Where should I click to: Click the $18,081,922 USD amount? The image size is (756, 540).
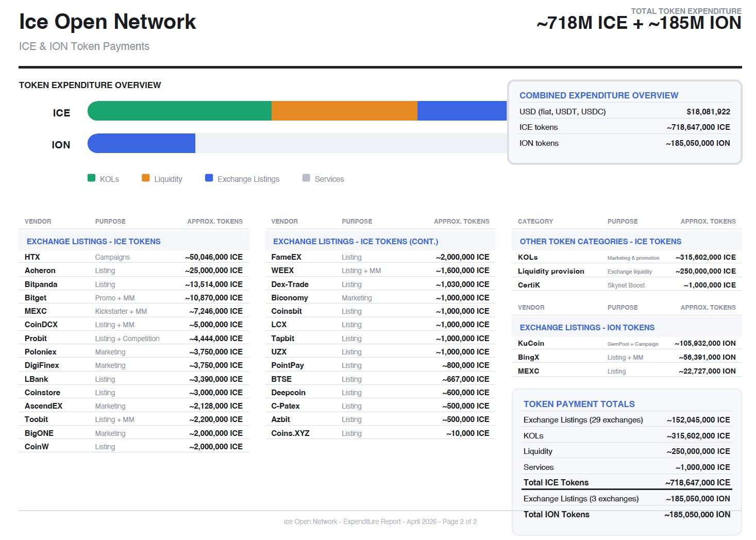pos(708,112)
